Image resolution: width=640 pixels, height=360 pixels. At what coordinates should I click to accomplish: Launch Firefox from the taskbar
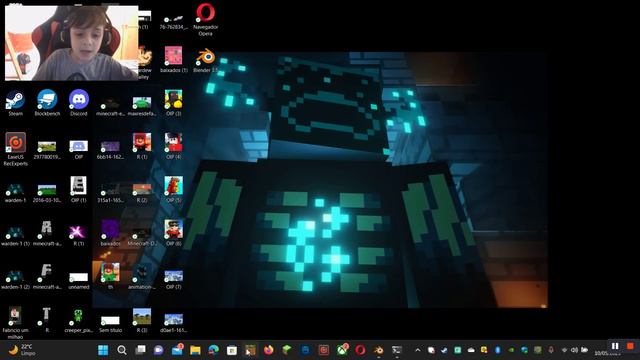(269, 350)
